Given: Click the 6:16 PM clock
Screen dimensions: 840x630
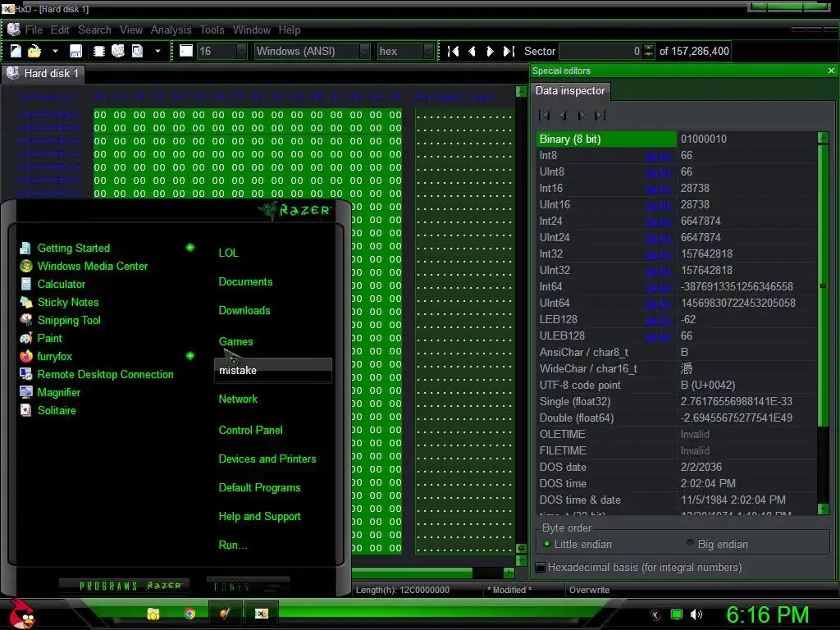Looking at the screenshot, I should click(x=767, y=615).
